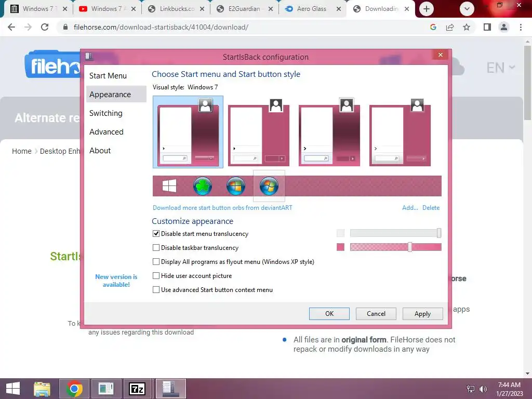Open Download more start button orbs link

coord(222,208)
